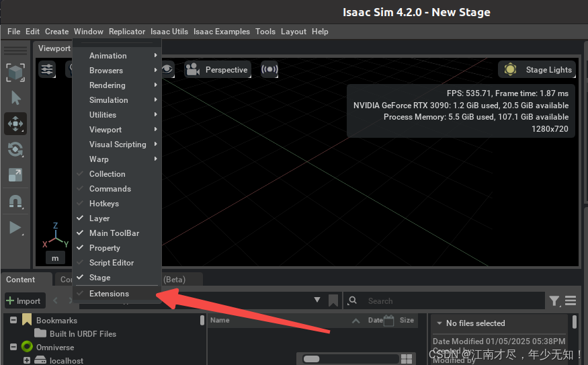Open the Isaac Utils menu

click(x=169, y=32)
